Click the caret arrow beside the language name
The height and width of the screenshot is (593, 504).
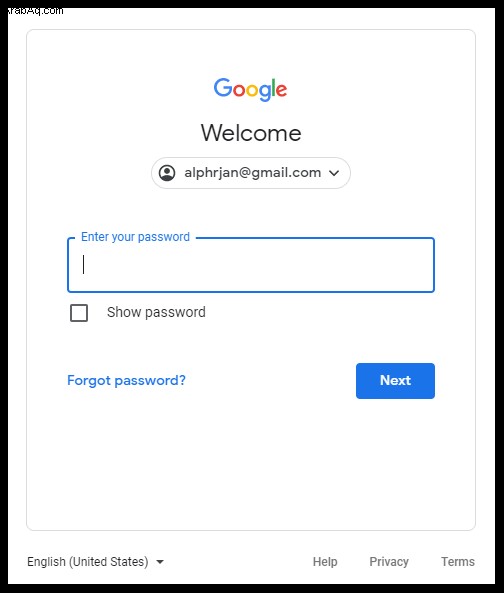tap(160, 562)
